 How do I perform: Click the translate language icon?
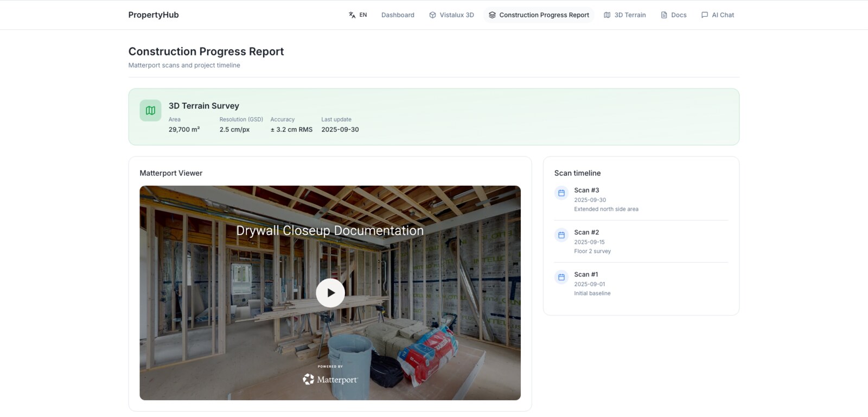coord(352,15)
